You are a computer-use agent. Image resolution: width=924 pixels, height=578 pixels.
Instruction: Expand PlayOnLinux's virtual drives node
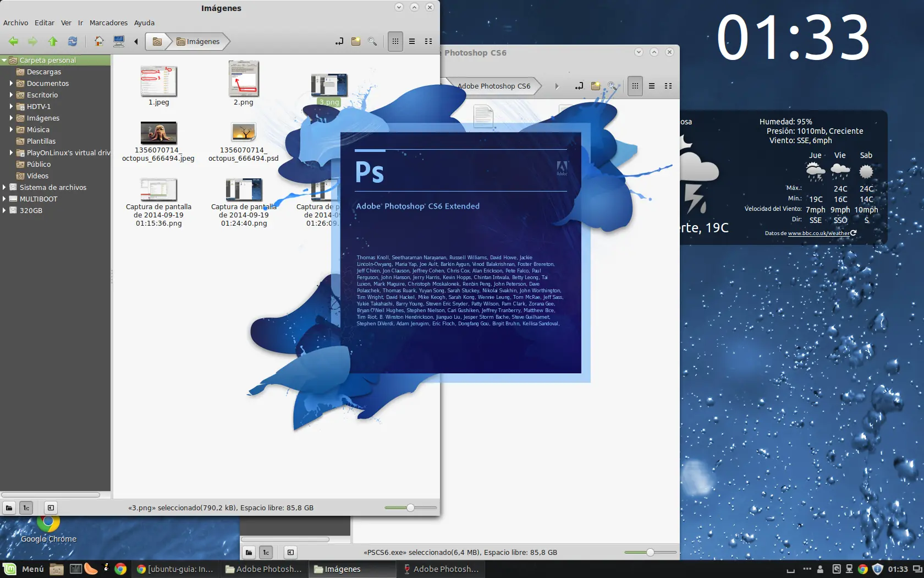(11, 152)
